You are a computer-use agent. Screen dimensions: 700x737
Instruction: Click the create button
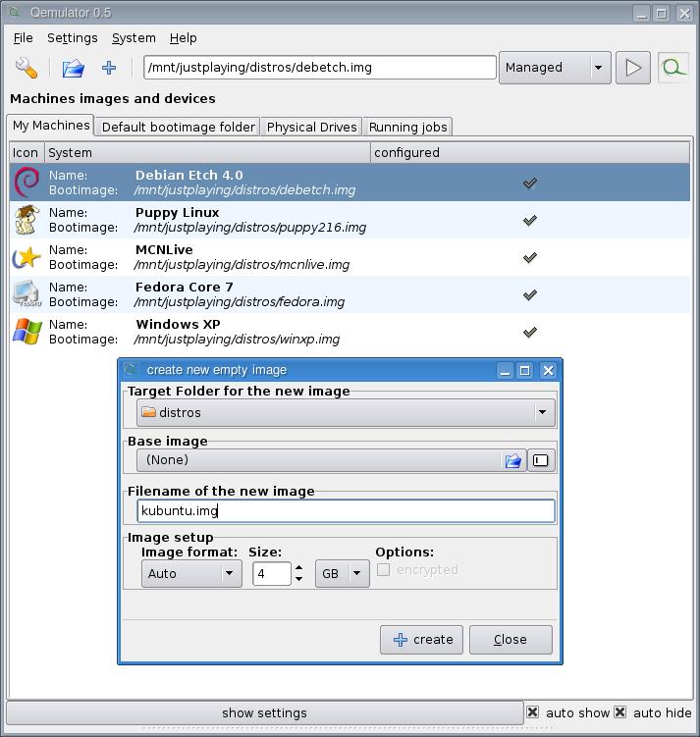pos(421,639)
